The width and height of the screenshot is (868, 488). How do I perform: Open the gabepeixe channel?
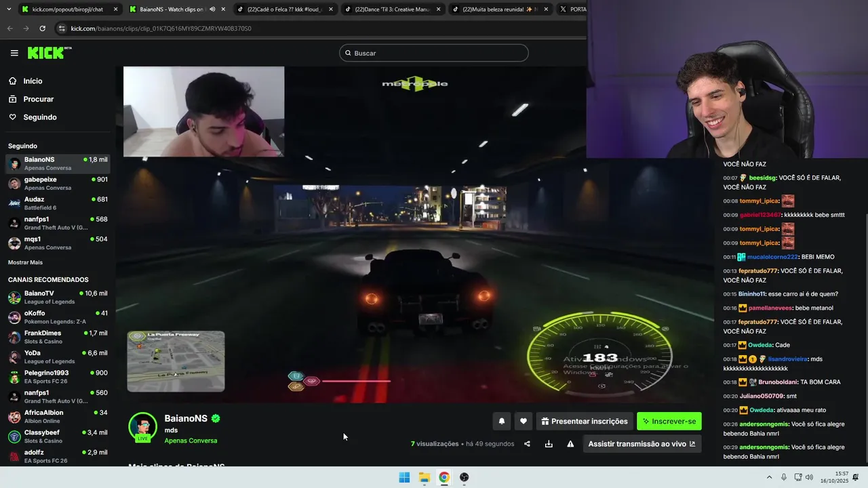coord(58,183)
